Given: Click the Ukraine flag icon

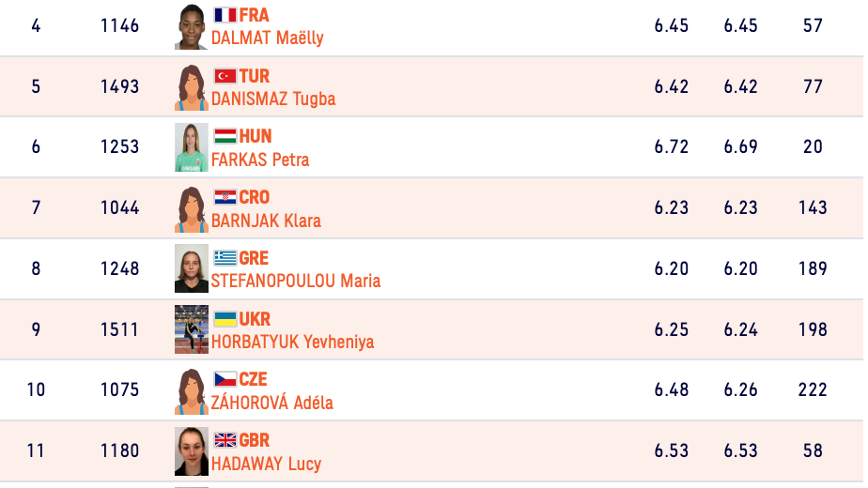Looking at the screenshot, I should pos(225,319).
